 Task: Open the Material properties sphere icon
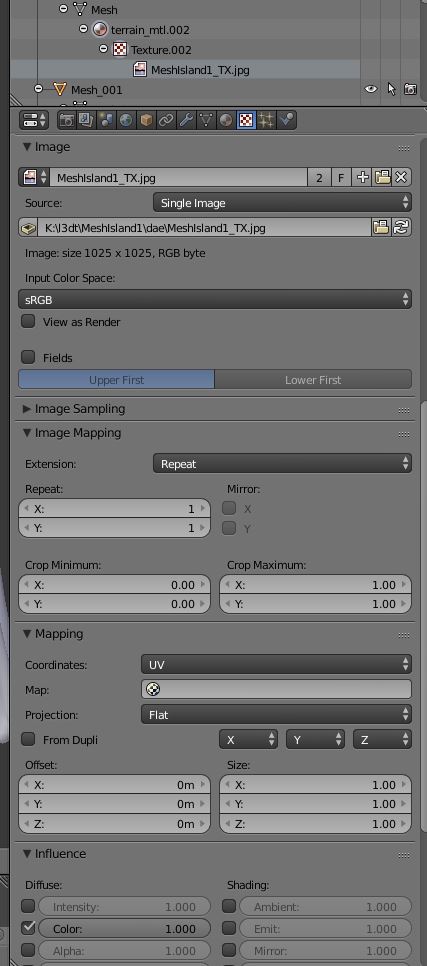226,120
